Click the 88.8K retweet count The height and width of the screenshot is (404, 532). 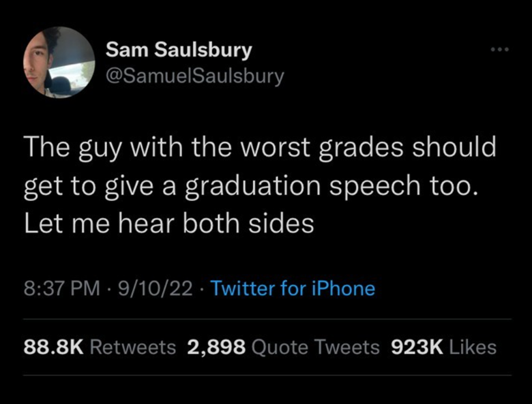coord(53,347)
